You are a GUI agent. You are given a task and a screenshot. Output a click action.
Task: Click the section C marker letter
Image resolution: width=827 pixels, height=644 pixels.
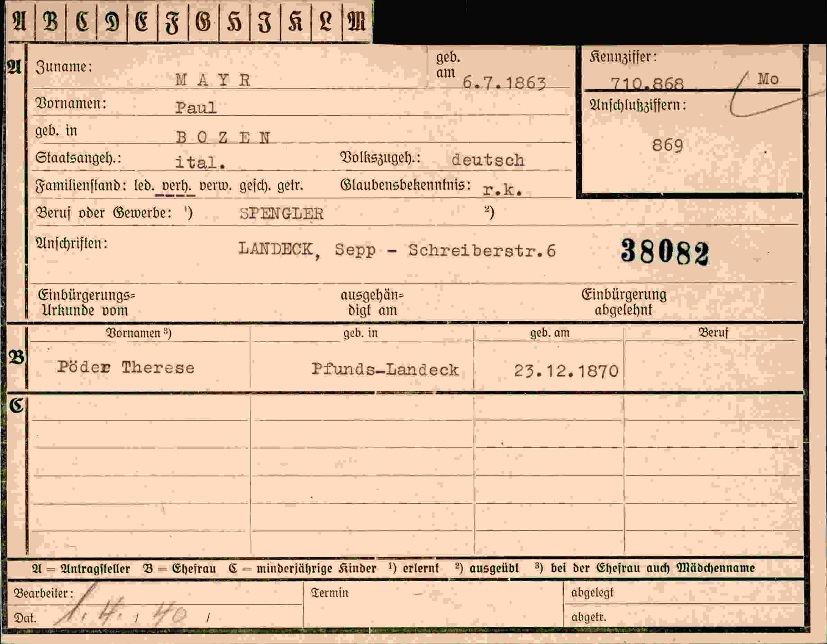tap(17, 406)
